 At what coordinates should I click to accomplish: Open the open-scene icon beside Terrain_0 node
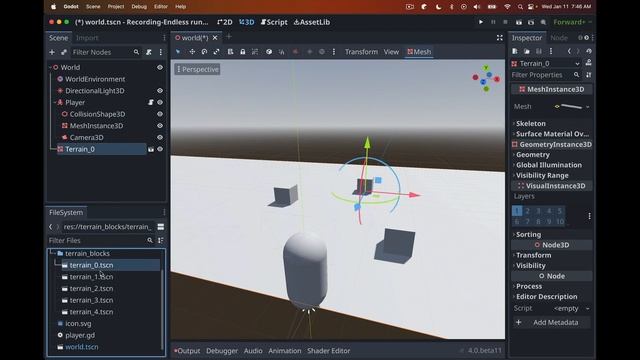click(151, 149)
